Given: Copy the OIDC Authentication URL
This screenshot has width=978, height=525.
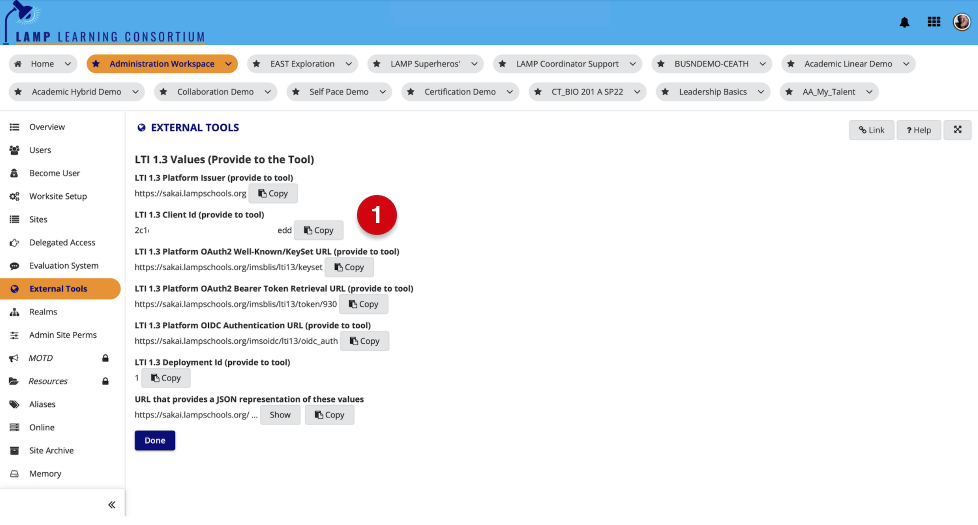Looking at the screenshot, I should 365,341.
